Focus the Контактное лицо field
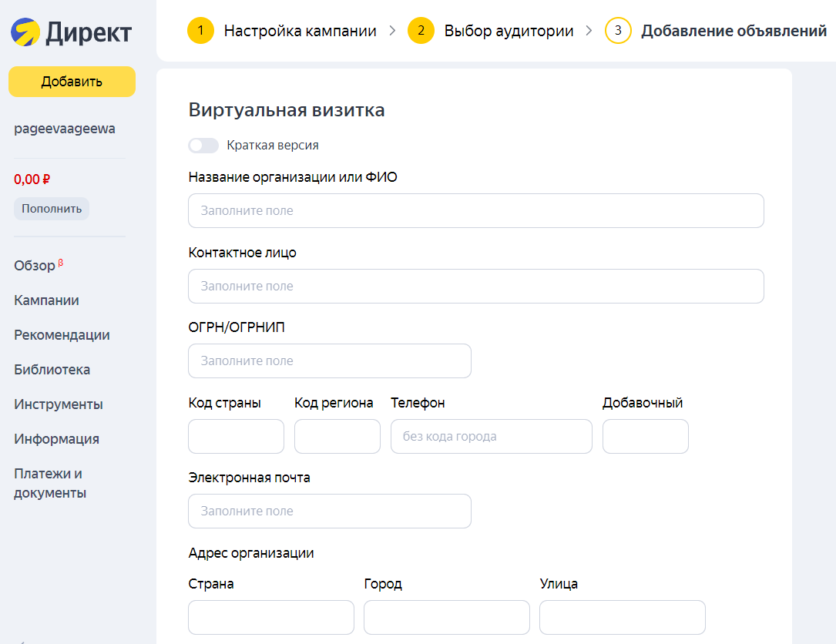The height and width of the screenshot is (644, 836). pos(476,287)
